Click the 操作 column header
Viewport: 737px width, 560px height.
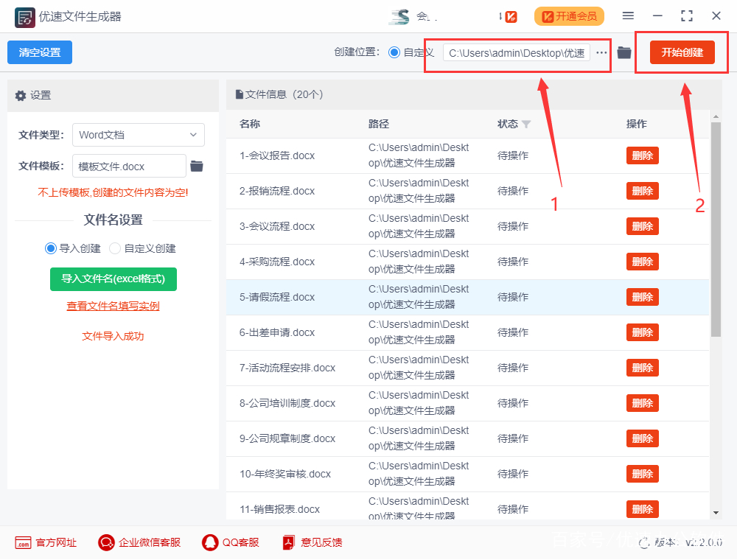click(x=637, y=124)
